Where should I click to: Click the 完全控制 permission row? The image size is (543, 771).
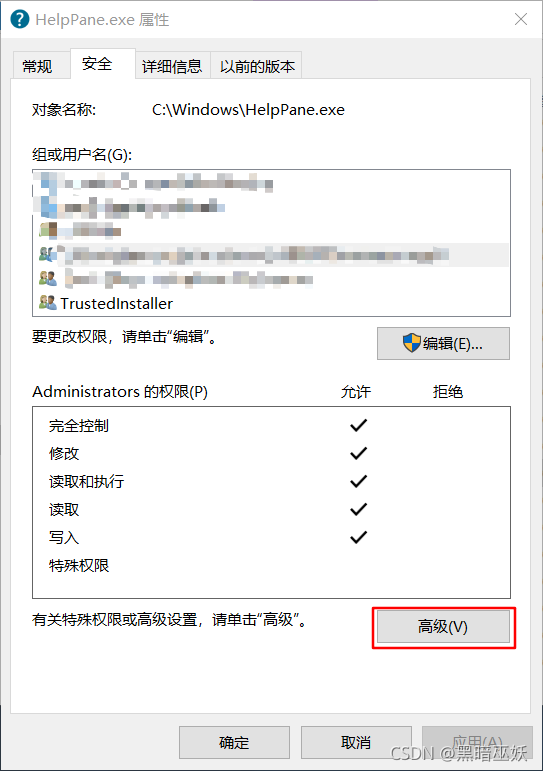pyautogui.click(x=271, y=425)
